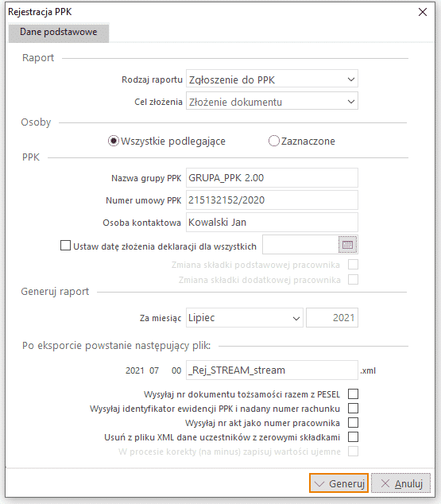Check Wysyłaj identyfikator ewidencji PPK option
Viewport: 441px width, 504px height.
353,409
